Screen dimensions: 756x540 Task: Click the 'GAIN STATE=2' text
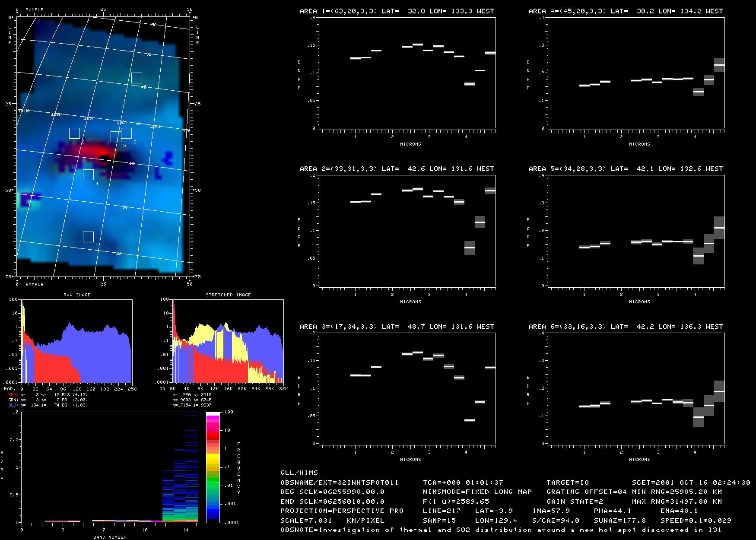[x=575, y=502]
